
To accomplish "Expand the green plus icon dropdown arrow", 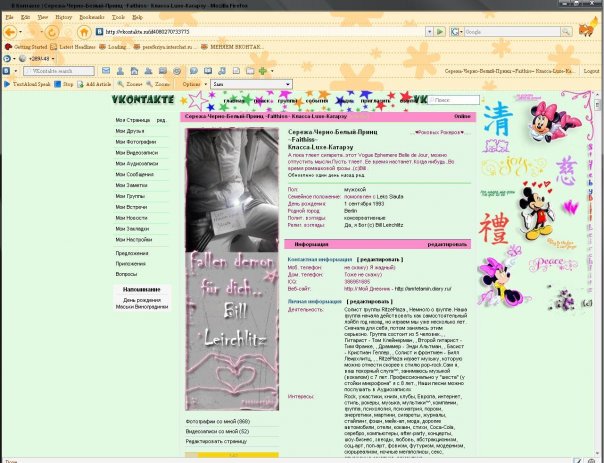I will coord(272,71).
